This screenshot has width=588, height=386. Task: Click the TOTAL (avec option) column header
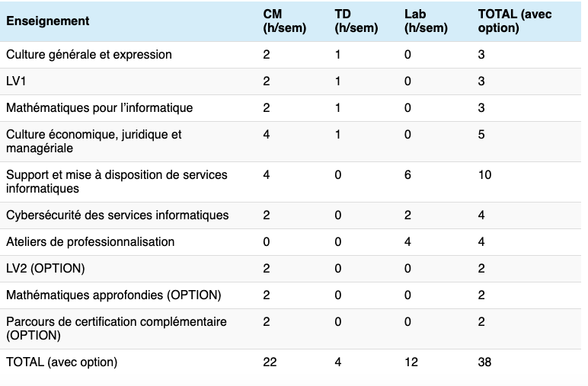pyautogui.click(x=514, y=21)
